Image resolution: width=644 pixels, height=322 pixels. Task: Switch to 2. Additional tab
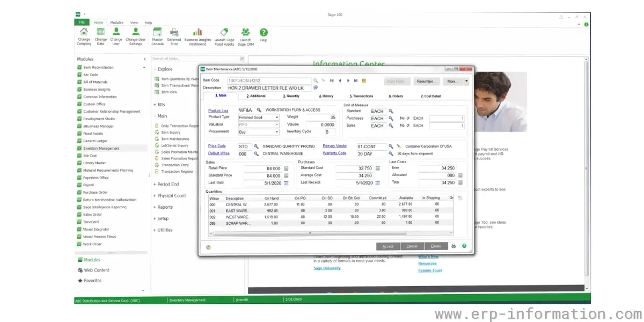point(256,96)
